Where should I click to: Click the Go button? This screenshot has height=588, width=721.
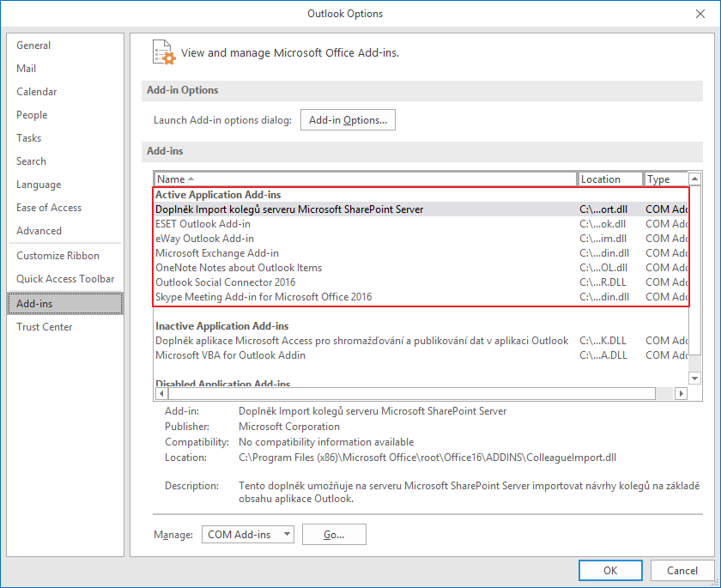(x=334, y=535)
